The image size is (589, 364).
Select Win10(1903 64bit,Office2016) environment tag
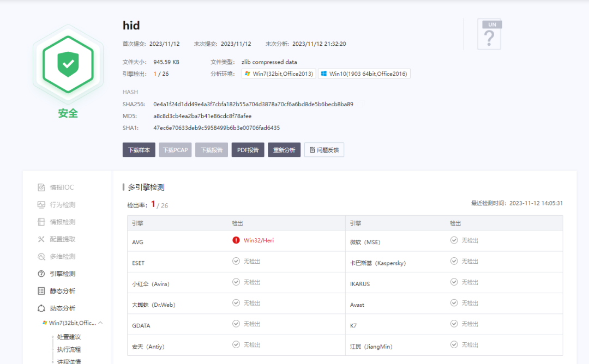tap(364, 74)
